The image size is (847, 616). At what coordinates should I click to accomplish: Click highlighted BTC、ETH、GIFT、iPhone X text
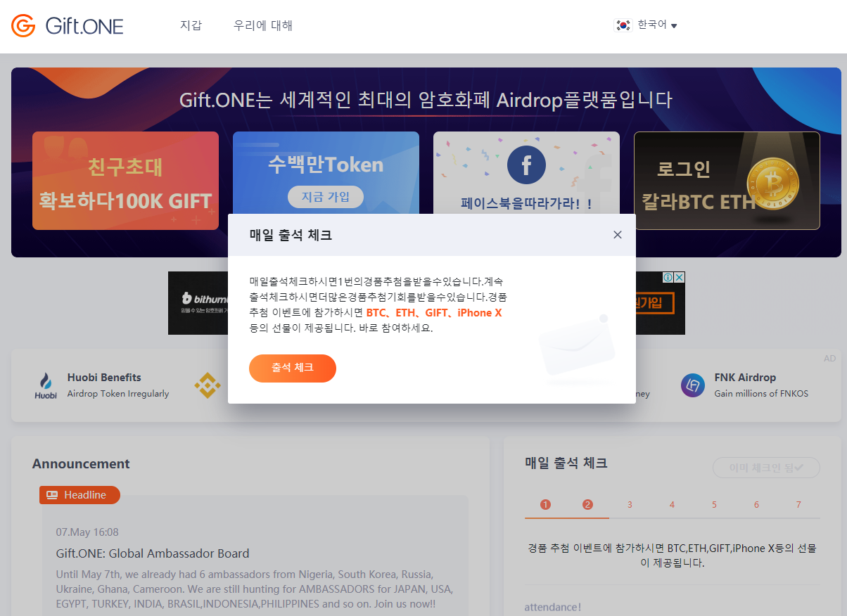coord(434,313)
